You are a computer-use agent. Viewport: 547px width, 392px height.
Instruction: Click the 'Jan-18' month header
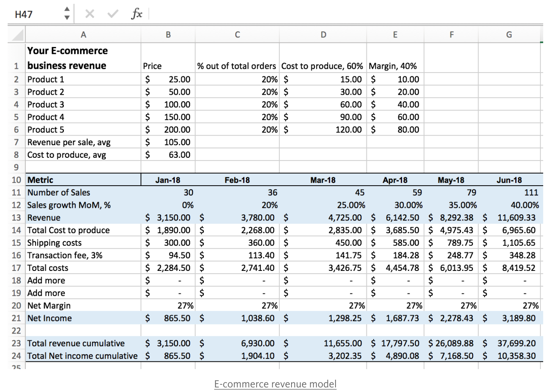168,180
